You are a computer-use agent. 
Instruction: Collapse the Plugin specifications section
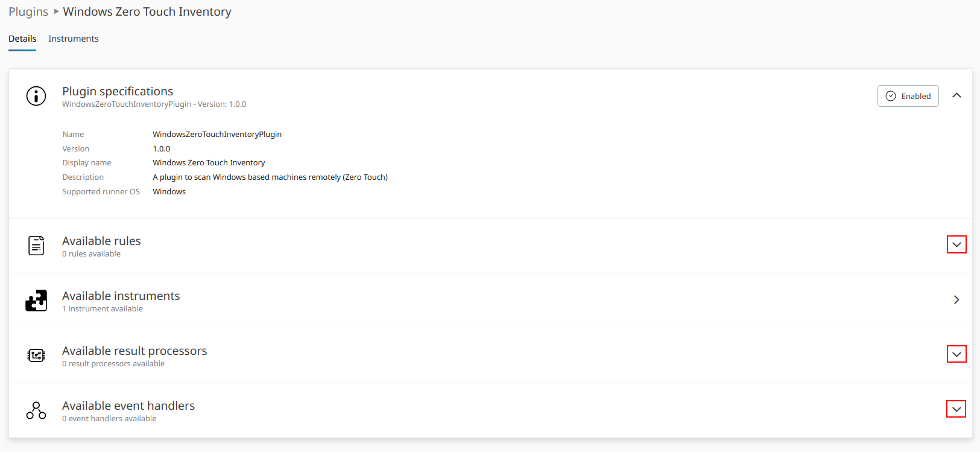[956, 95]
